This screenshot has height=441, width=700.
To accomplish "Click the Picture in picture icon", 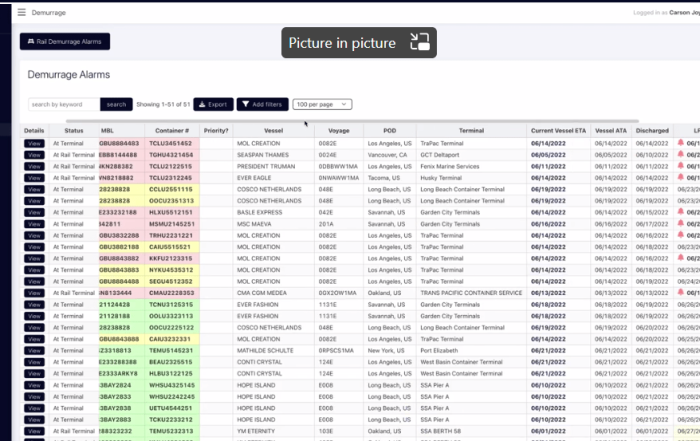I will (x=420, y=42).
